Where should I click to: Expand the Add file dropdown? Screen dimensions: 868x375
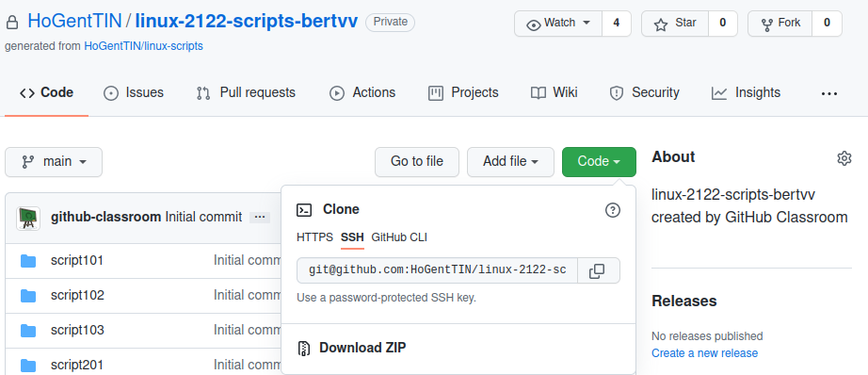pyautogui.click(x=510, y=162)
